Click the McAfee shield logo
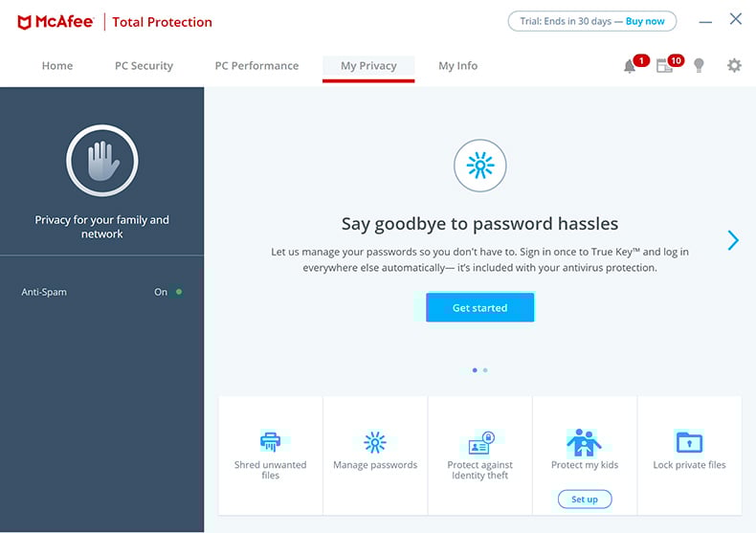This screenshot has height=533, width=756. tap(24, 22)
